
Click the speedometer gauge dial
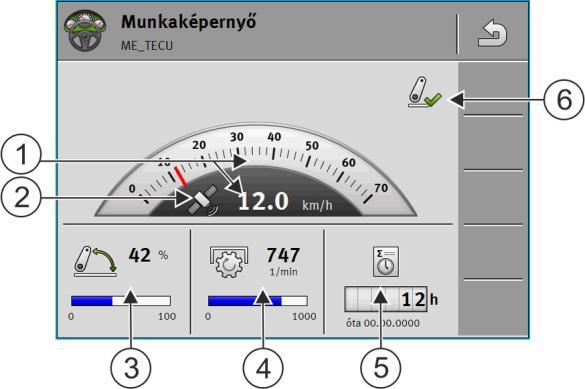click(x=256, y=170)
